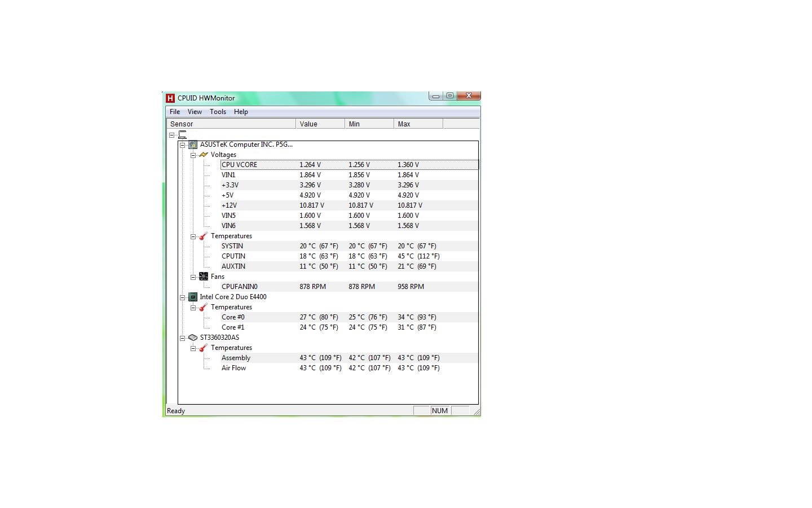Viewport: 812px width, 508px height.
Task: Click the Min column header
Action: (369, 124)
